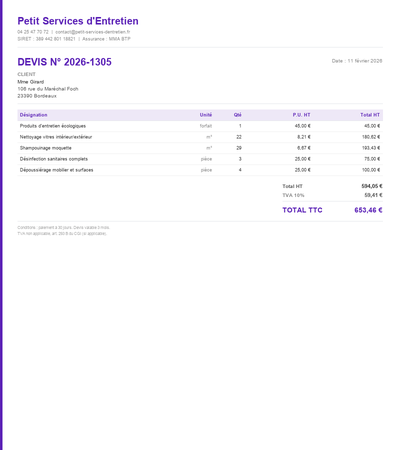Click the TVA 10% amount
Image resolution: width=400 pixels, height=450 pixels.
pyautogui.click(x=373, y=195)
